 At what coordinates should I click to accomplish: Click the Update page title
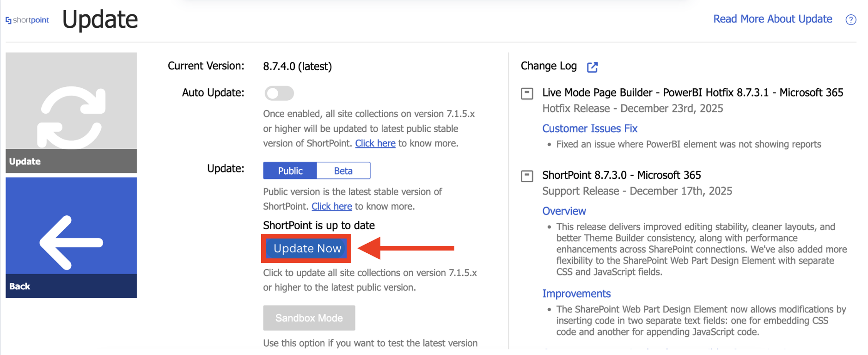click(x=100, y=19)
